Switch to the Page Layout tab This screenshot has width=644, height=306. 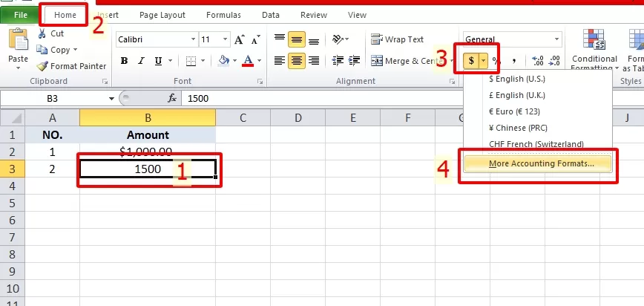pos(162,15)
